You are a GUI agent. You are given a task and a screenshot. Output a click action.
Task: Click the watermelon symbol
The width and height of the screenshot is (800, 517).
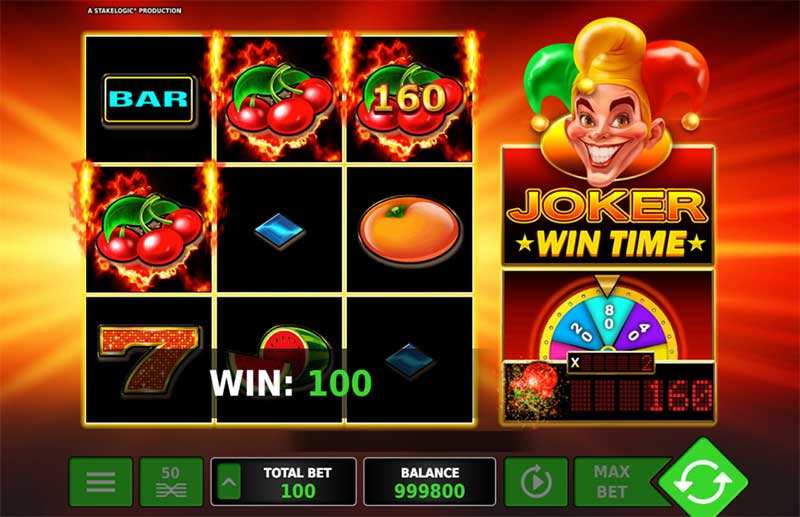click(x=280, y=350)
